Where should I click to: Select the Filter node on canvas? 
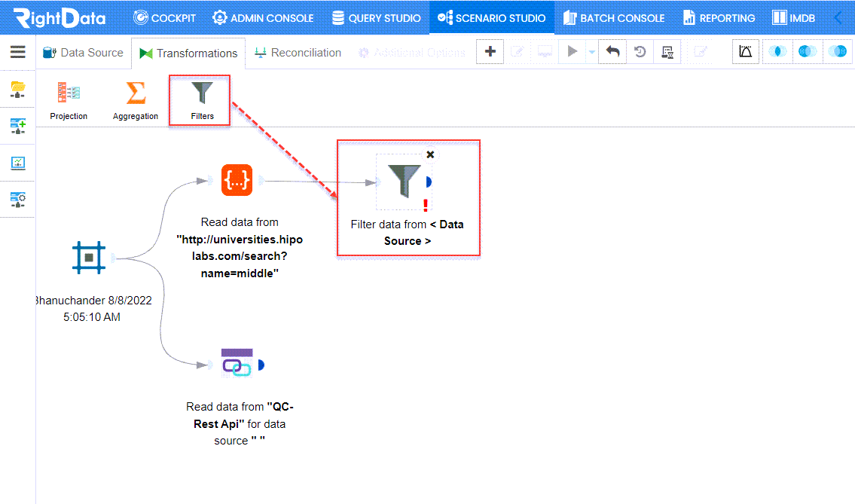pyautogui.click(x=404, y=181)
